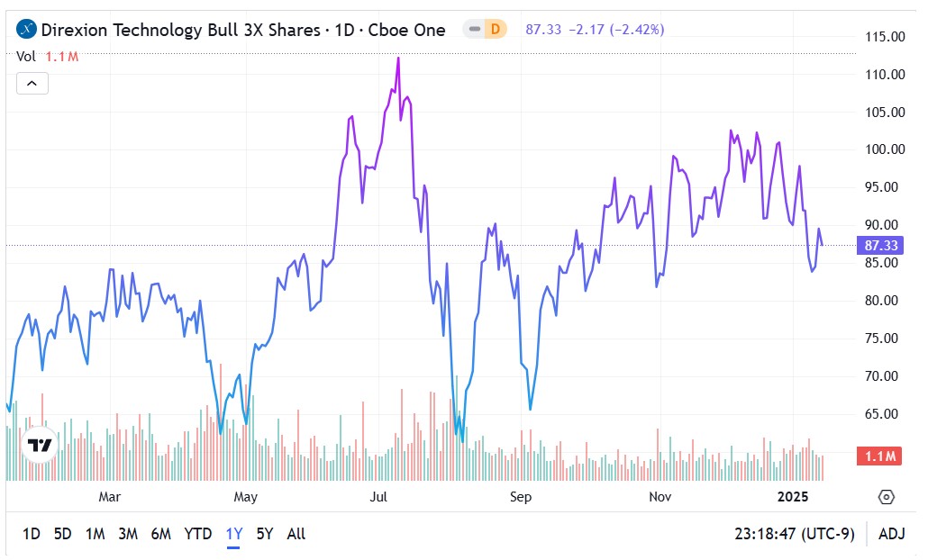The height and width of the screenshot is (560, 928).
Task: Open the timezone menu showing (UTC-9)
Action: pyautogui.click(x=796, y=534)
